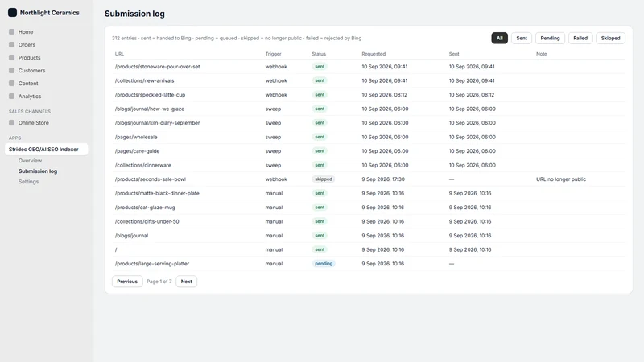Click /blogs/journal/how-we-glaze URL
This screenshot has height=362, width=644.
coord(150,109)
